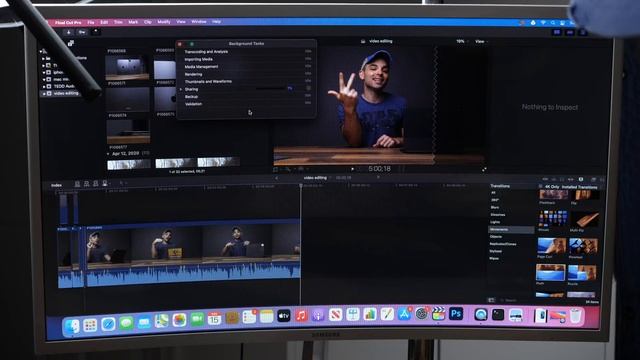Open the Window menu
640x360 pixels.
tap(199, 22)
